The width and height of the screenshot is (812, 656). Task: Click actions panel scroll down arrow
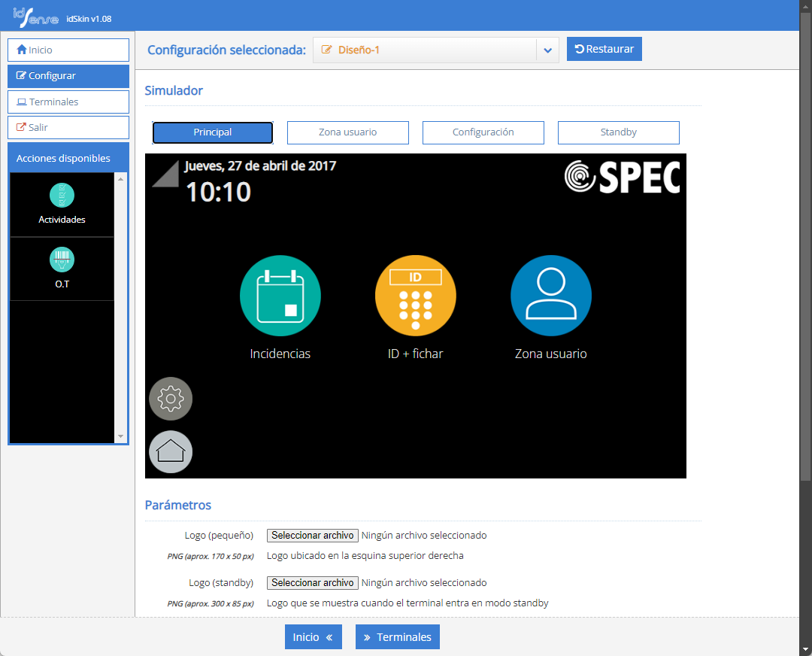pos(120,436)
